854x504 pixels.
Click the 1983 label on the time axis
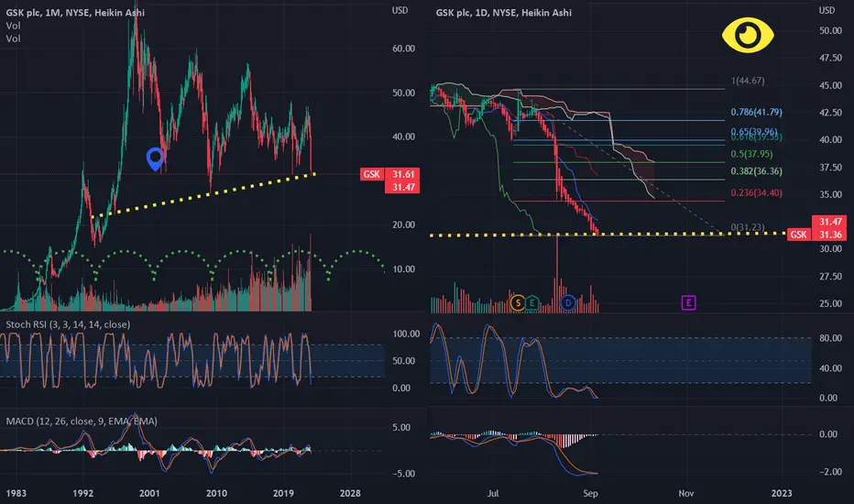pos(16,493)
